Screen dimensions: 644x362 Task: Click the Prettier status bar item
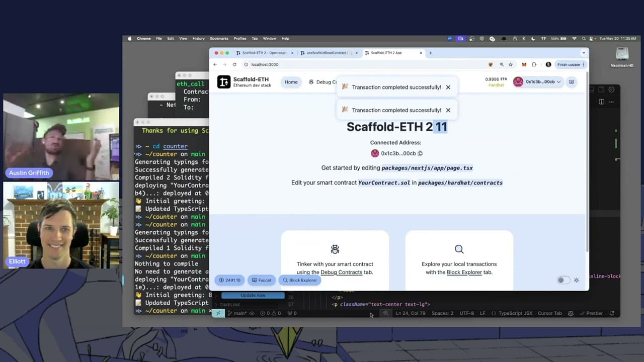pos(591,313)
